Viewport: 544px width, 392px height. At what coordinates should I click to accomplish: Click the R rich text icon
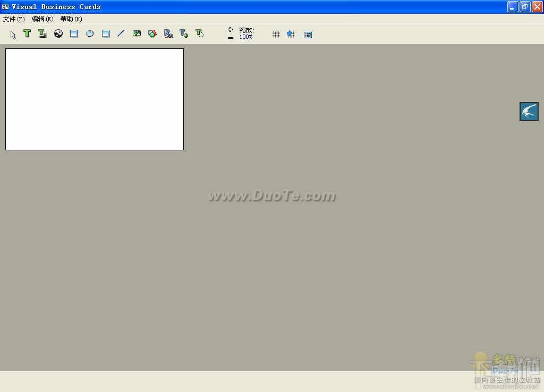click(x=168, y=33)
